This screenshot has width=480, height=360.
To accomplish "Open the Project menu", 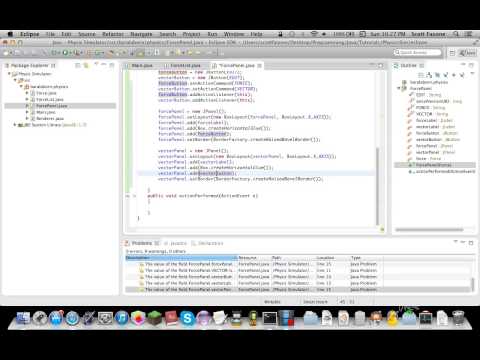I will click(191, 34).
